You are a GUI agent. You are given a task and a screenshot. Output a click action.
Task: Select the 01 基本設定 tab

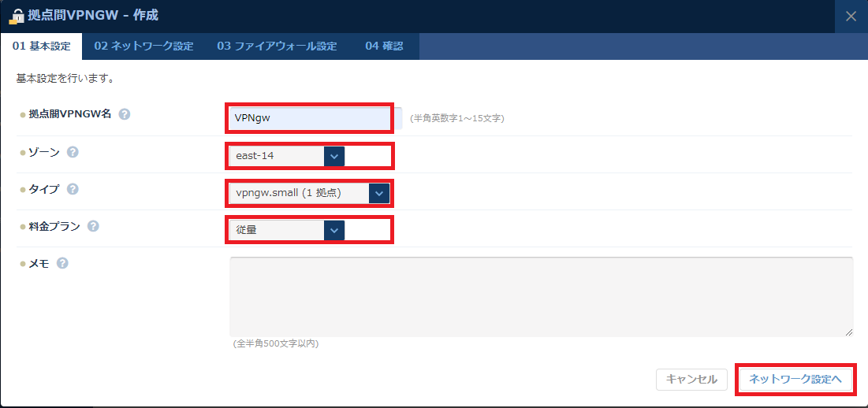42,46
